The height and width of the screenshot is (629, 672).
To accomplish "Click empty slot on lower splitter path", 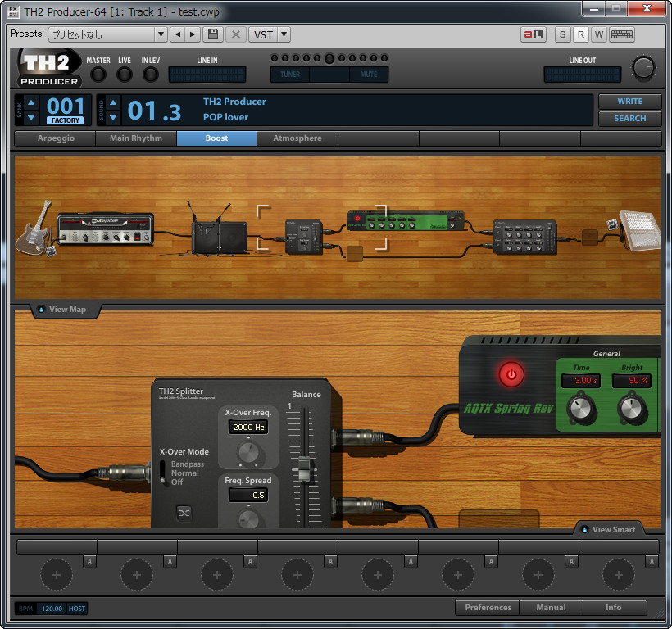I will [355, 254].
